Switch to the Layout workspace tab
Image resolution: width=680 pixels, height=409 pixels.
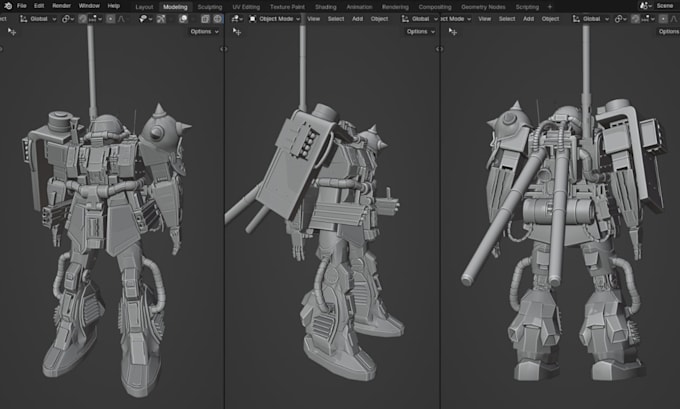coord(144,7)
